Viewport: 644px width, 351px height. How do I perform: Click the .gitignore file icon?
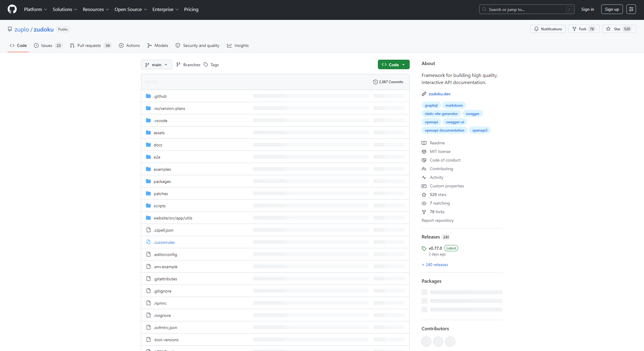[148, 291]
